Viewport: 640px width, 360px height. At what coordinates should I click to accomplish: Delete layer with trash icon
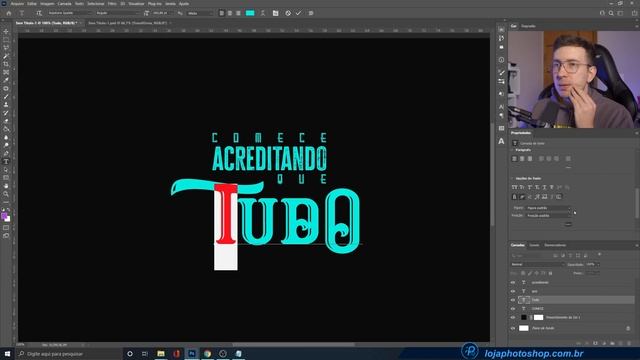[629, 344]
